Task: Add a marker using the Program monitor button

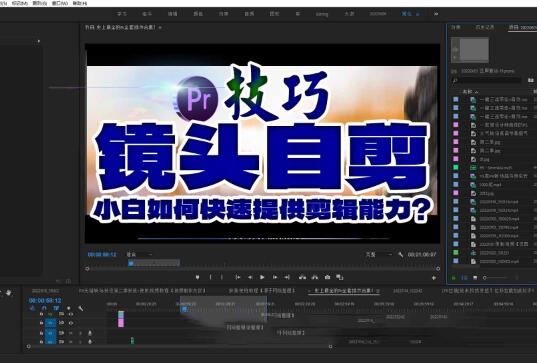Action: click(x=197, y=277)
